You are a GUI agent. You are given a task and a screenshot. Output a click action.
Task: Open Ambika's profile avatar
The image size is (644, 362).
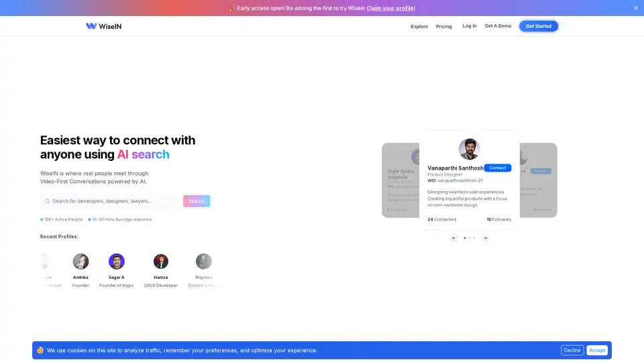click(80, 261)
